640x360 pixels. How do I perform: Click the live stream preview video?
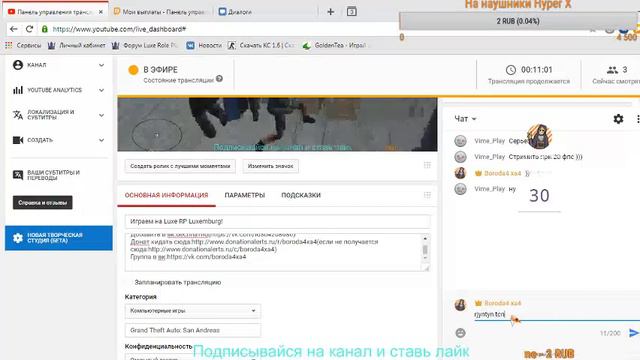coord(277,124)
